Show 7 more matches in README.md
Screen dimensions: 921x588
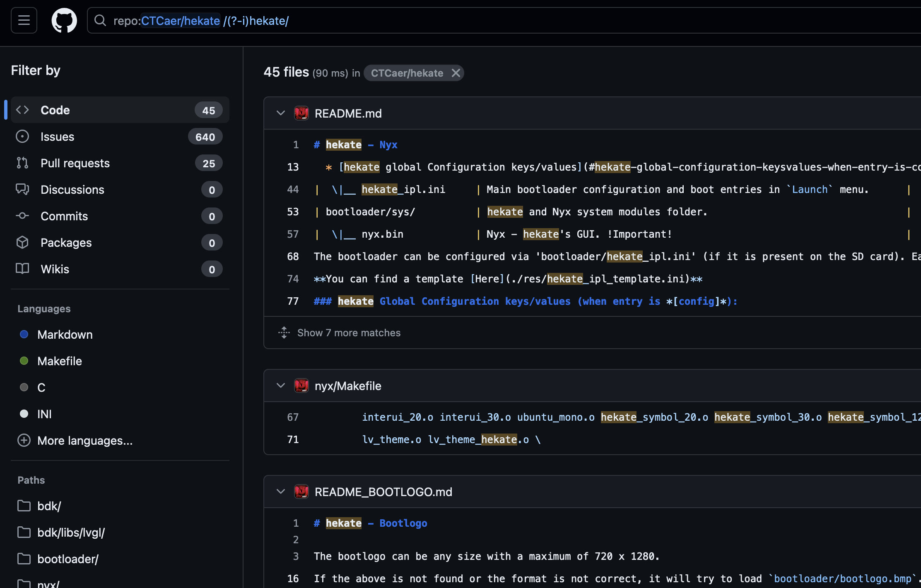tap(349, 333)
